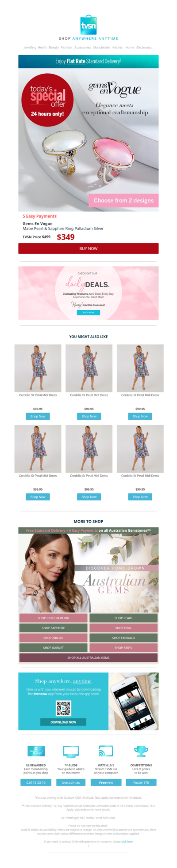
Task: Click the Watch Live cast icon
Action: 106,751
